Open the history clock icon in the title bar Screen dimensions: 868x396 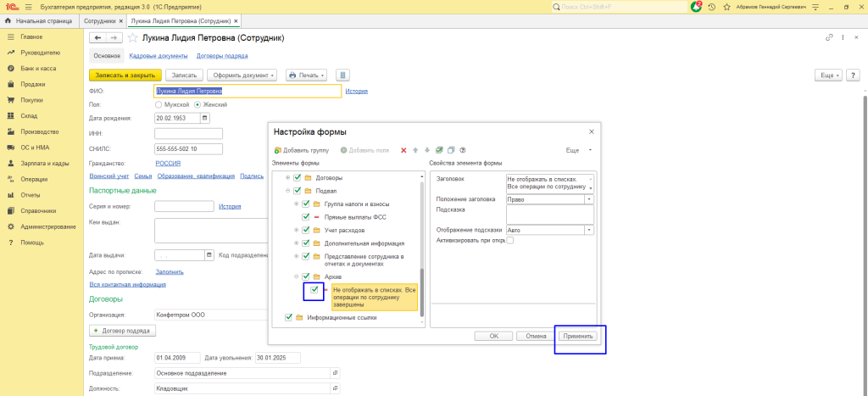pos(713,7)
